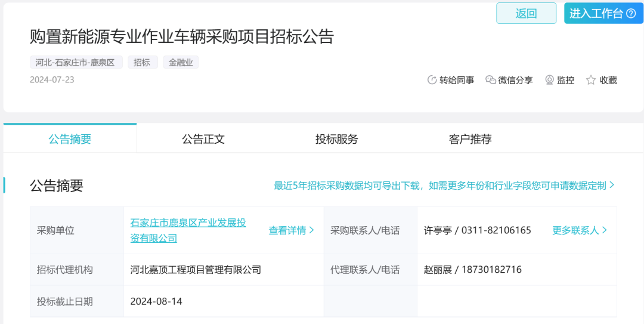Switch to the 投标服务 tab
This screenshot has width=644, height=324.
(x=337, y=138)
